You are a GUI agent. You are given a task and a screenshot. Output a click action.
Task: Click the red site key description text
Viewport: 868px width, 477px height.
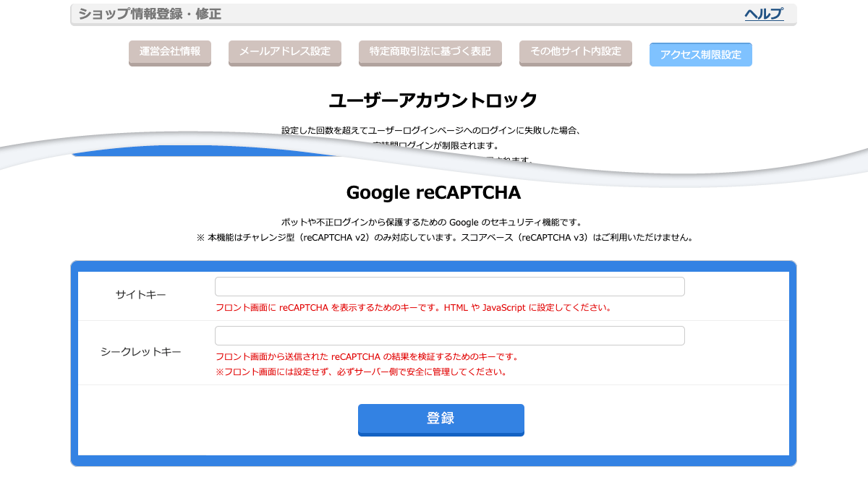pyautogui.click(x=414, y=308)
